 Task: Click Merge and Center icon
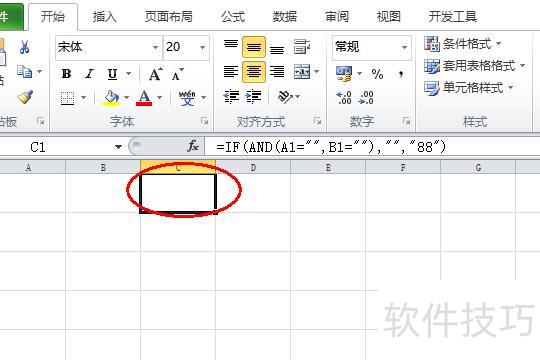click(302, 72)
